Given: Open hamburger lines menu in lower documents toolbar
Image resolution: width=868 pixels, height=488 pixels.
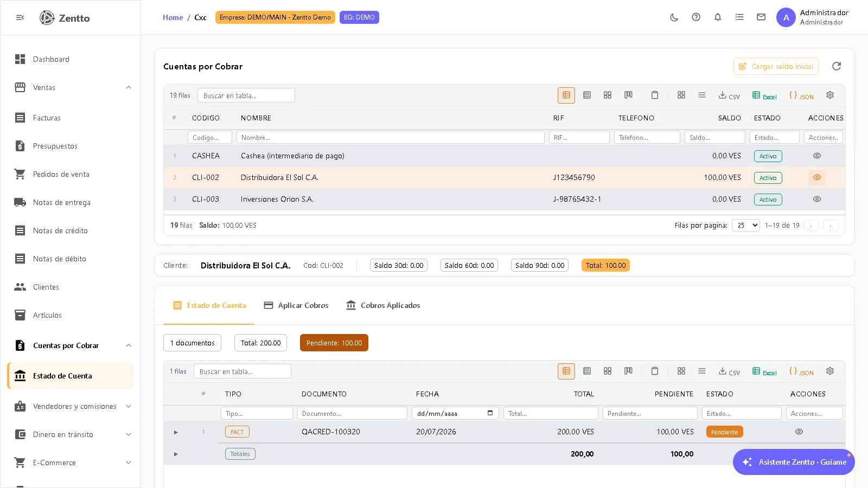Looking at the screenshot, I should 702,371.
